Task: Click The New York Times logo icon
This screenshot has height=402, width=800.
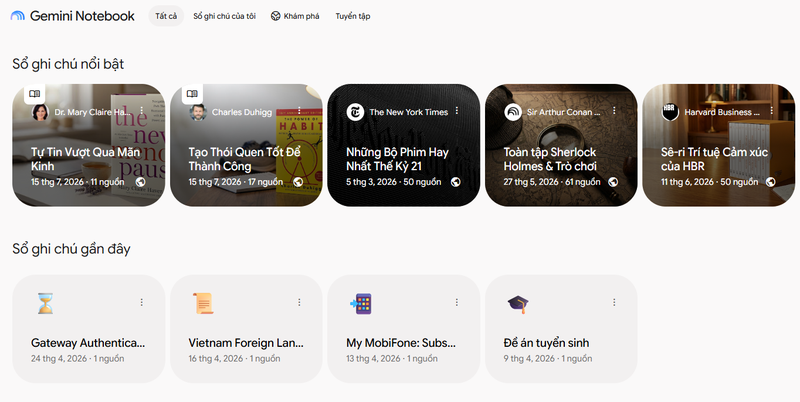Action: coord(355,112)
